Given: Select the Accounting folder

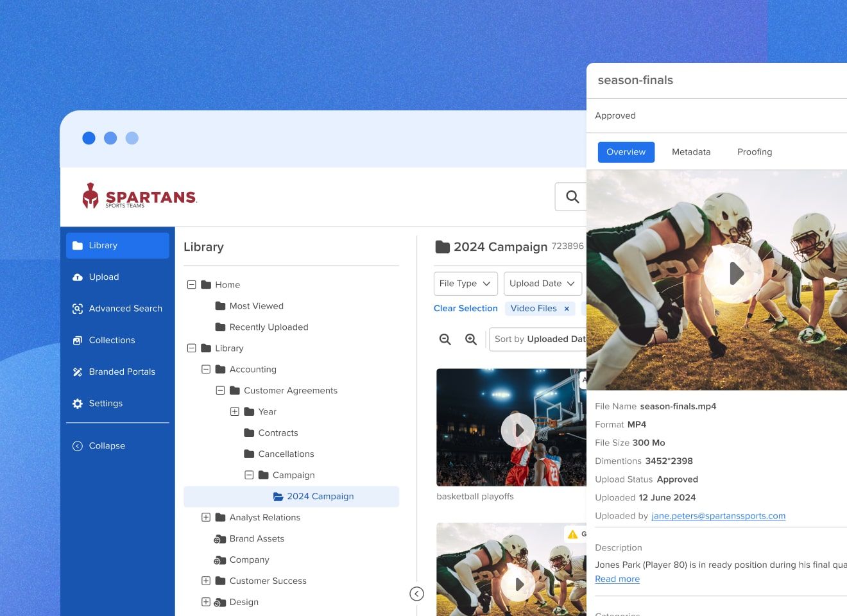Looking at the screenshot, I should click(x=246, y=370).
